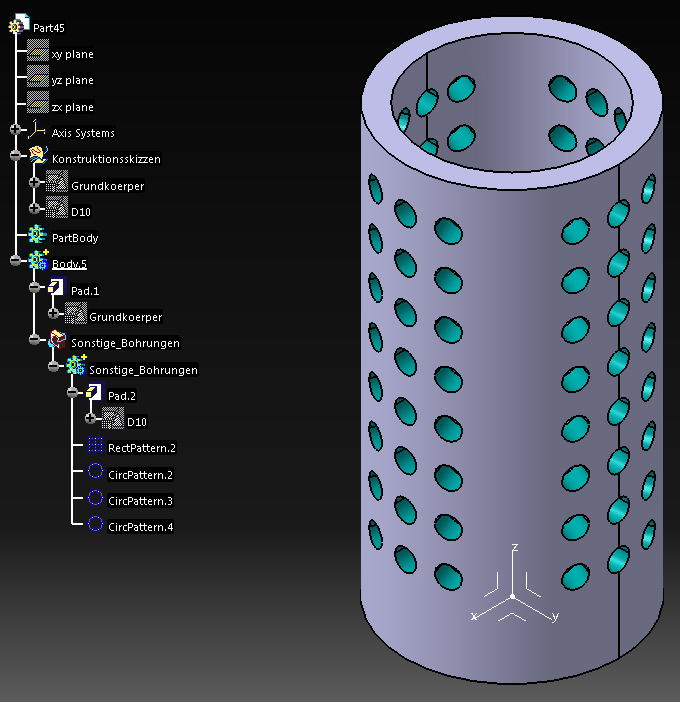Click the CircPattern.2 circle icon
Image resolution: width=680 pixels, height=702 pixels.
click(x=95, y=471)
